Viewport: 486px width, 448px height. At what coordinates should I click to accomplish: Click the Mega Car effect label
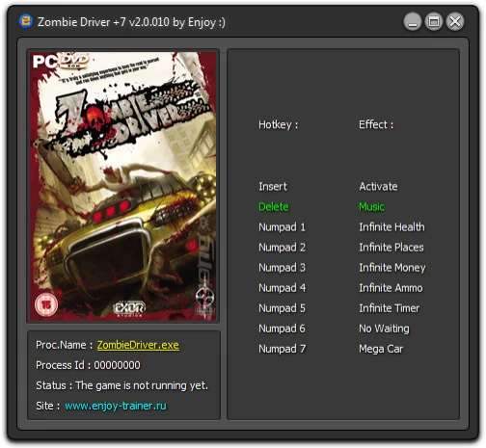pyautogui.click(x=381, y=349)
